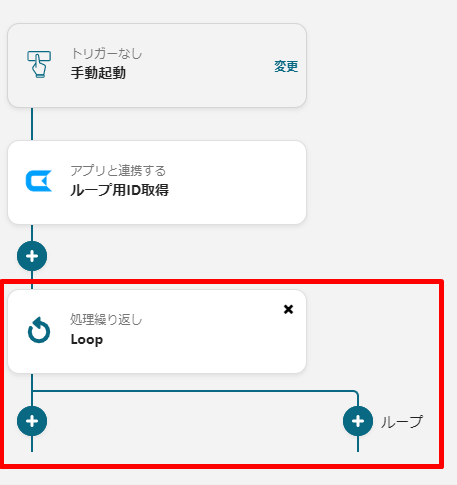Select the アプリと連携する label text
The height and width of the screenshot is (485, 457).
tap(118, 171)
